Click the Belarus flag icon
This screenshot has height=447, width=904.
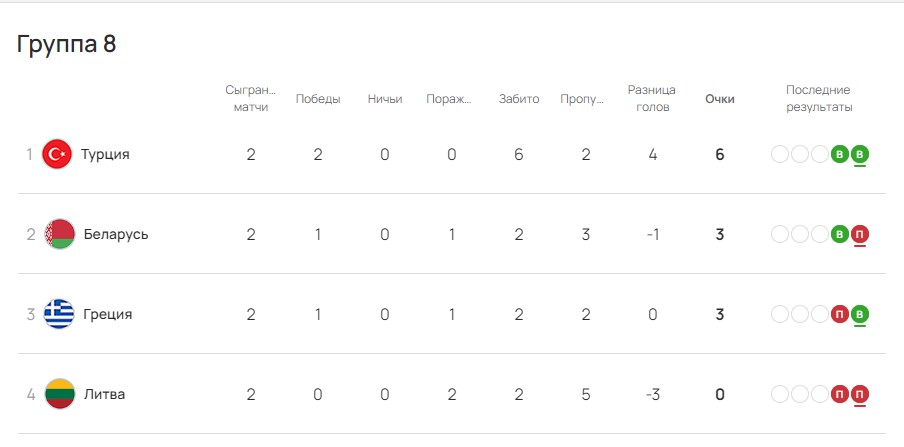point(60,234)
